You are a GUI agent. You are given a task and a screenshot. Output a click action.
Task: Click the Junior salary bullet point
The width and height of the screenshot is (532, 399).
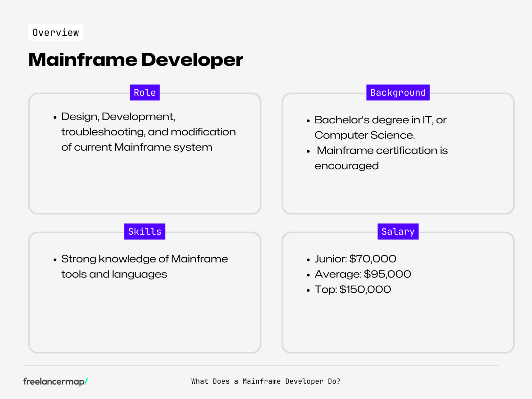point(355,259)
